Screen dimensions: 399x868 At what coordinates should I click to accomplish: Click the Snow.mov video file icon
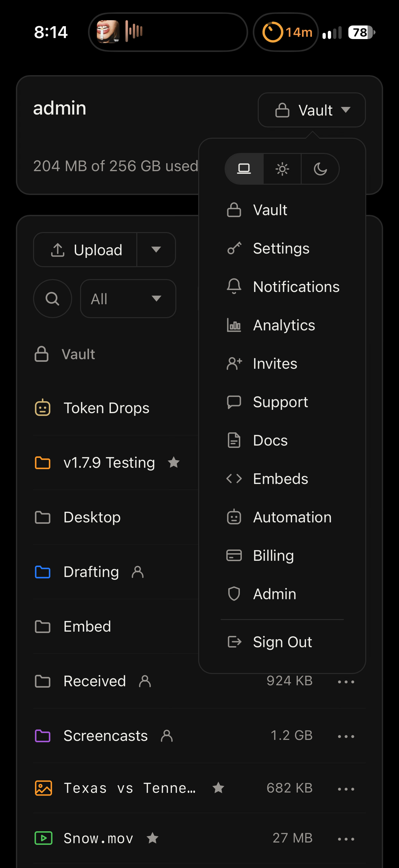[x=43, y=838]
